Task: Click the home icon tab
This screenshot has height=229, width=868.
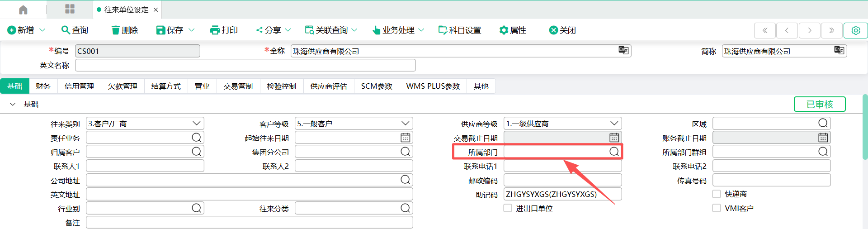Action: click(23, 10)
